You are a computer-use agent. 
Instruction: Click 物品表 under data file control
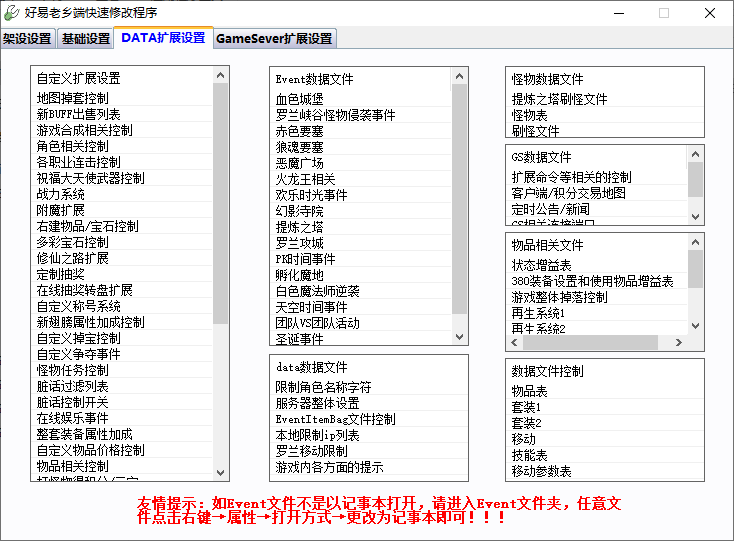pos(530,391)
